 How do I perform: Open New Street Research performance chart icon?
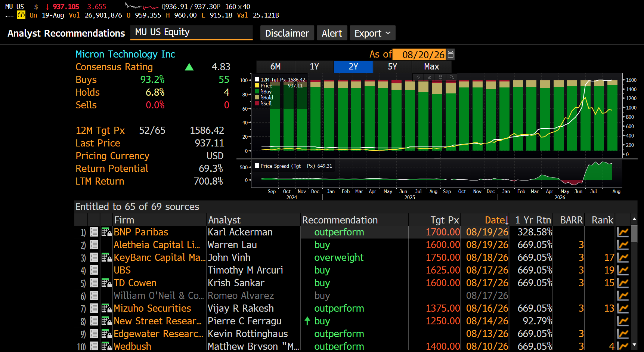tap(623, 321)
